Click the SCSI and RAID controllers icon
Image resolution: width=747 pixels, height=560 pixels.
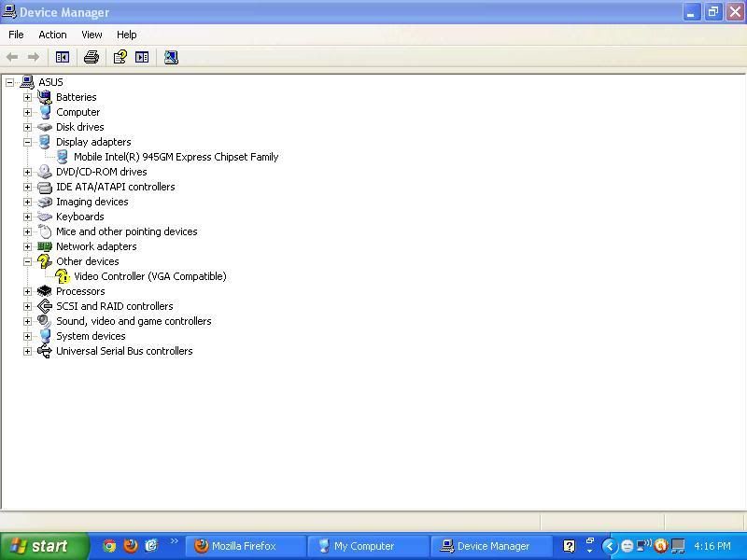click(44, 306)
